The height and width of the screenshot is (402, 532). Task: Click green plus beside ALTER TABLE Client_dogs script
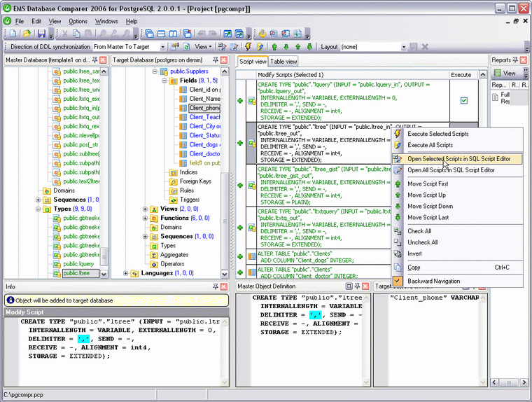pyautogui.click(x=240, y=256)
